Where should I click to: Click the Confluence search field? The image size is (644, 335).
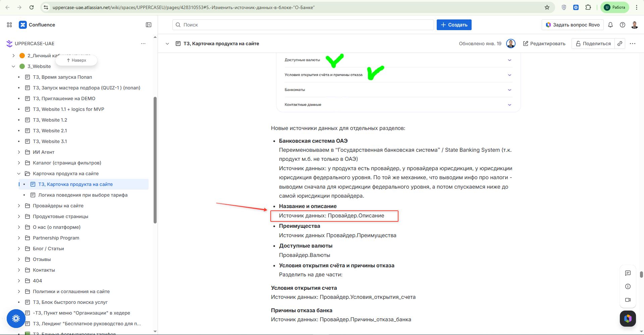coord(303,25)
